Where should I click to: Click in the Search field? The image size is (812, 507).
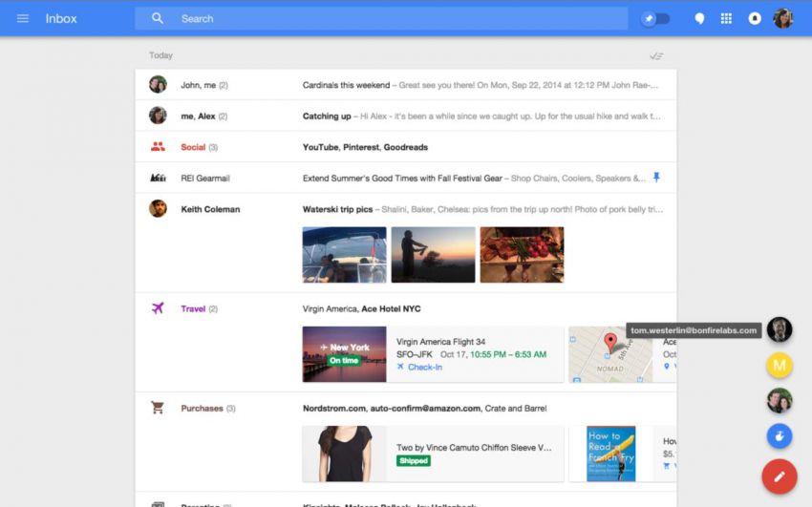(382, 18)
